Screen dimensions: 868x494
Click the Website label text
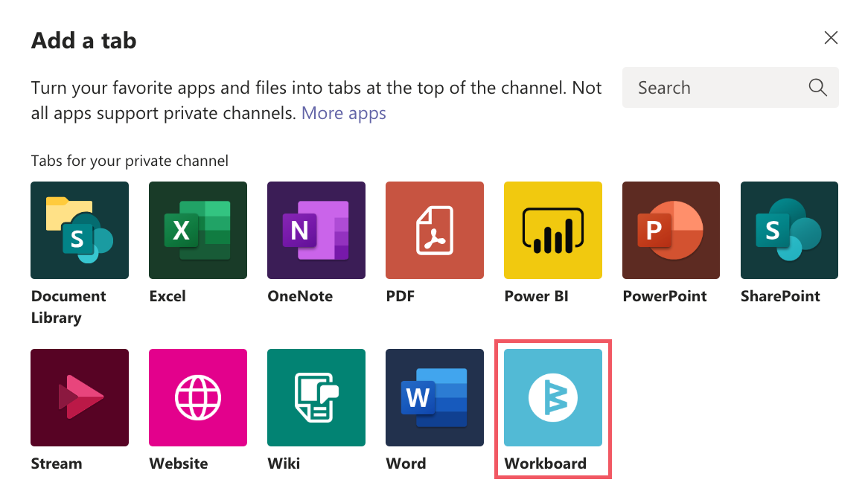click(x=179, y=463)
